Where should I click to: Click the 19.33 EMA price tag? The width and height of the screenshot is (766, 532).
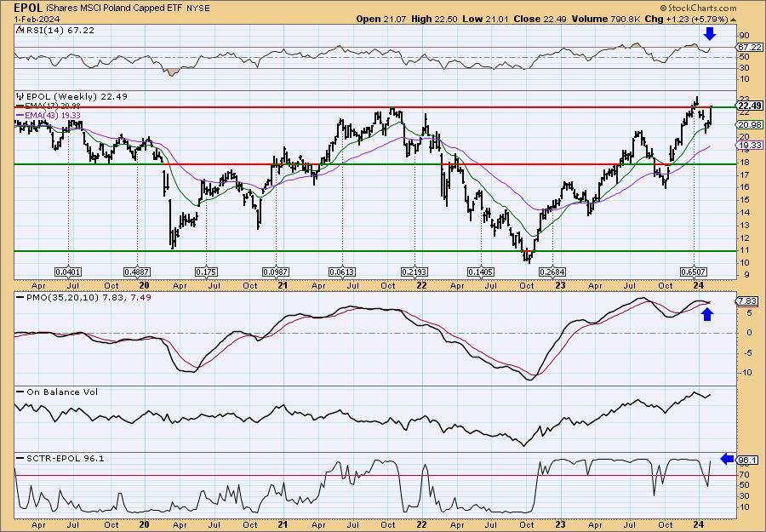748,145
